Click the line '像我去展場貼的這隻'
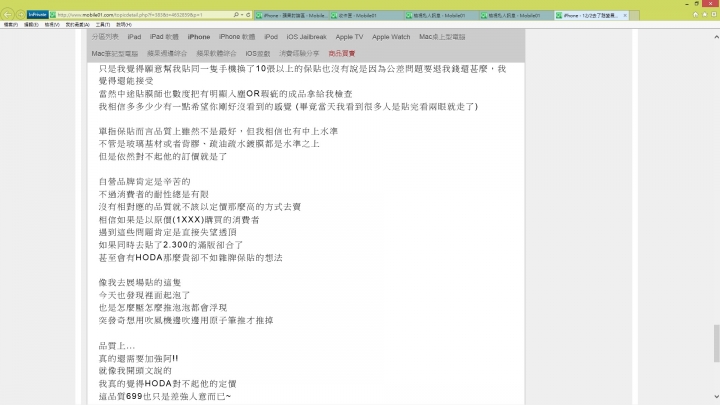 (140, 282)
